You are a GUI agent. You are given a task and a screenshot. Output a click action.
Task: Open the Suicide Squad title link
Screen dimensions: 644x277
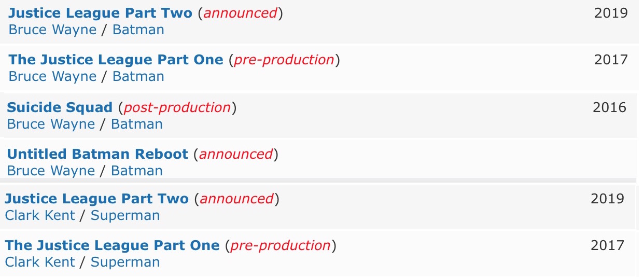[60, 107]
